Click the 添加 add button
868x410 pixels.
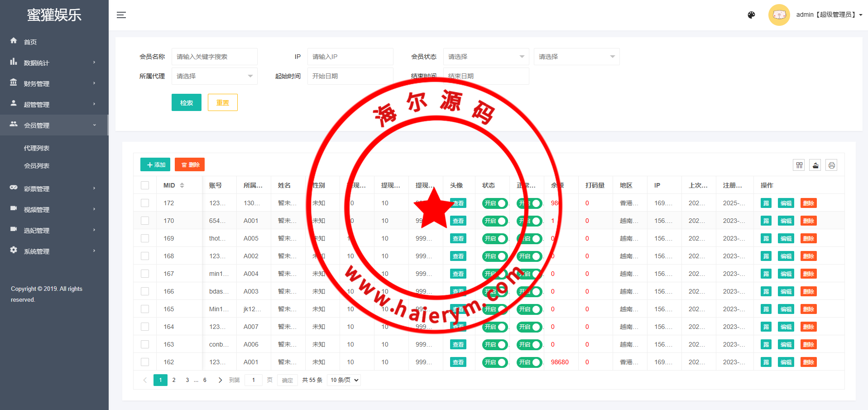(x=155, y=165)
